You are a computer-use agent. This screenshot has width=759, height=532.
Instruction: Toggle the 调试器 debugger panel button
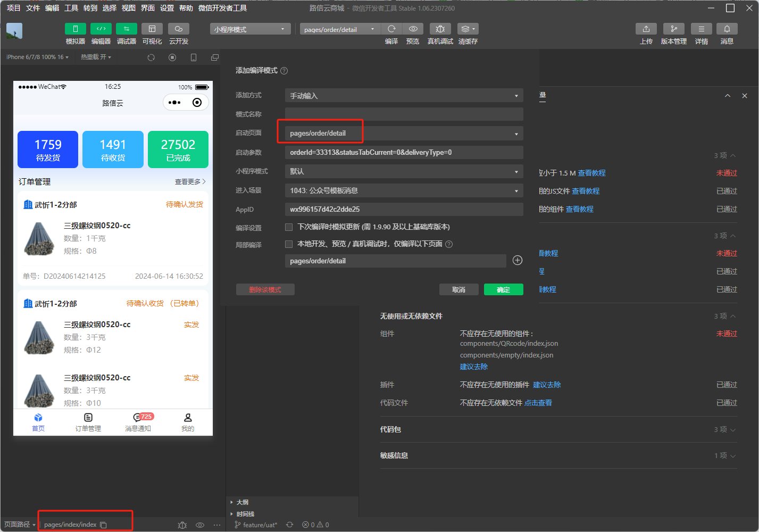tap(127, 29)
